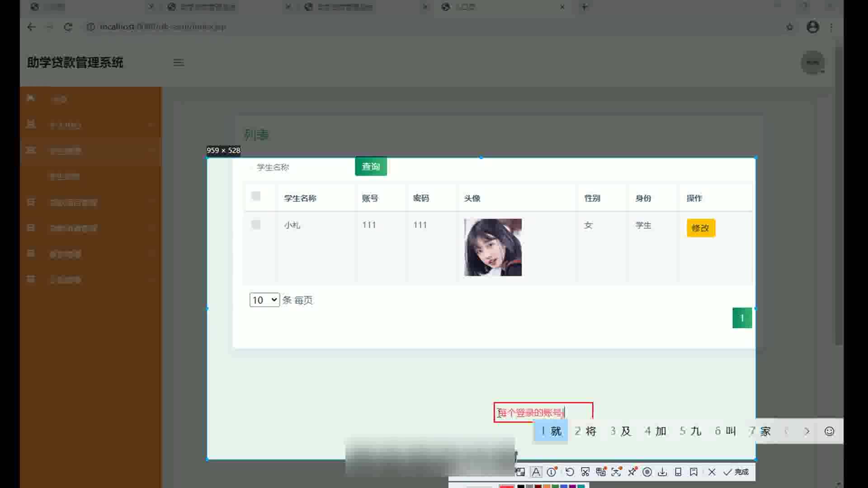
Task: Click the scissors cut icon in toolbar
Action: [585, 472]
